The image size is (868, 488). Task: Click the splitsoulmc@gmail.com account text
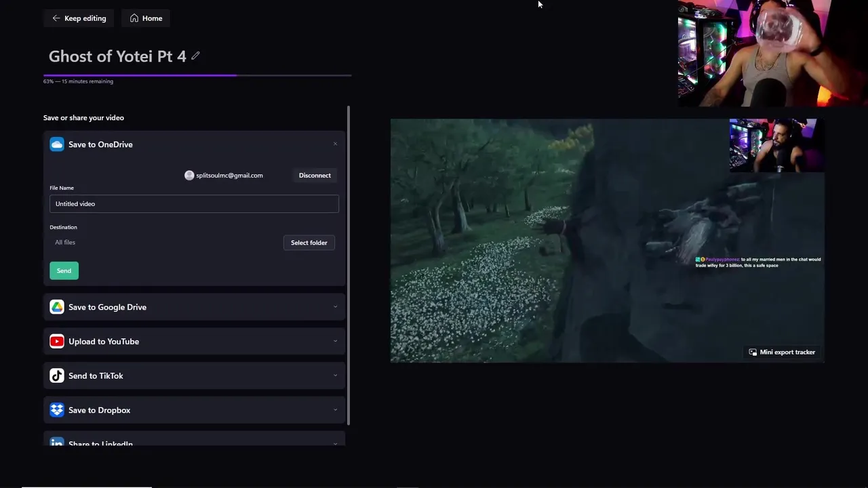coord(229,175)
